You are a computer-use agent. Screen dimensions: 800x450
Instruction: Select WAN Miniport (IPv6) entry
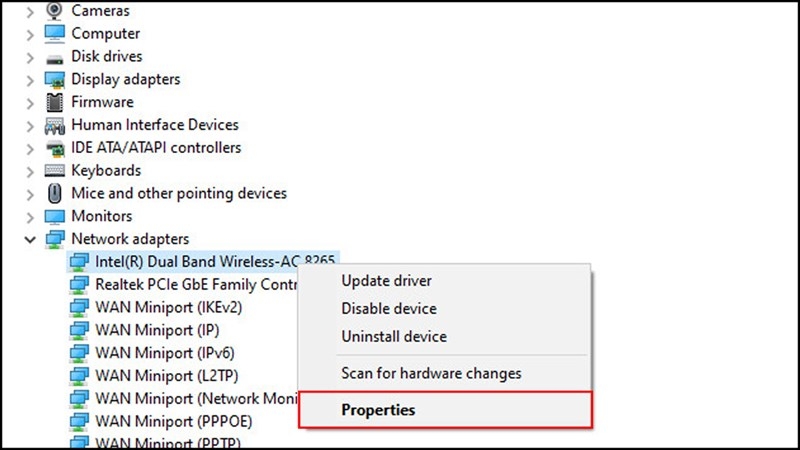pyautogui.click(x=160, y=352)
